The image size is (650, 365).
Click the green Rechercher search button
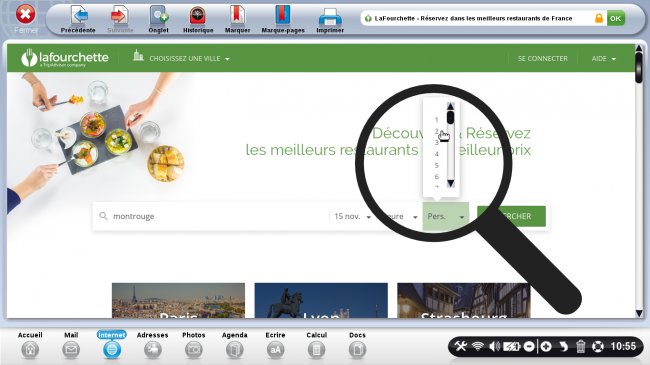click(511, 216)
